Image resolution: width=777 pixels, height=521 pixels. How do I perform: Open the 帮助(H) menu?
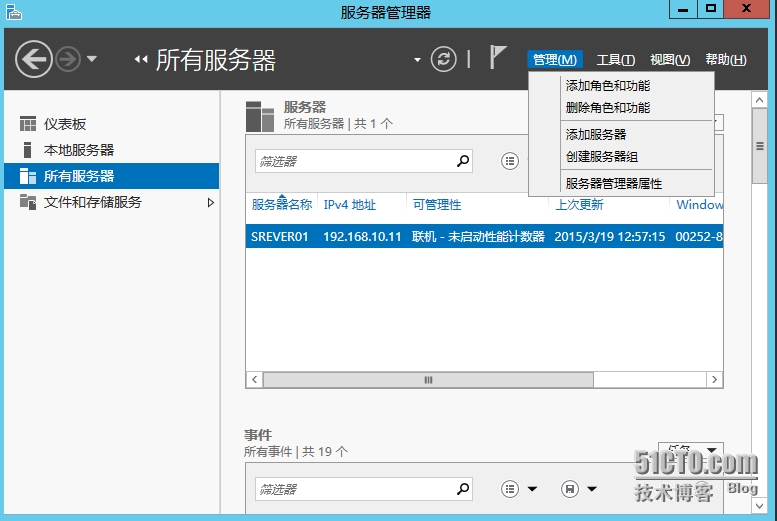coord(726,60)
